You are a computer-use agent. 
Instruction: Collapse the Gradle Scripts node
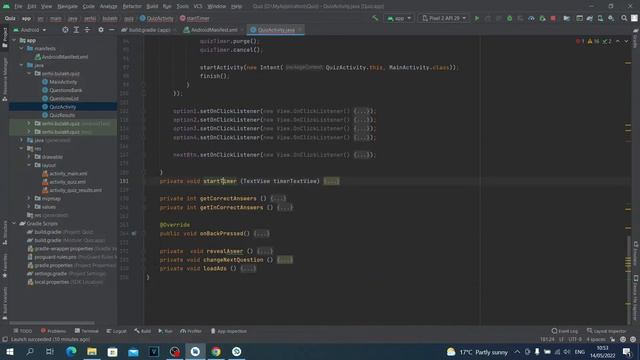point(14,224)
